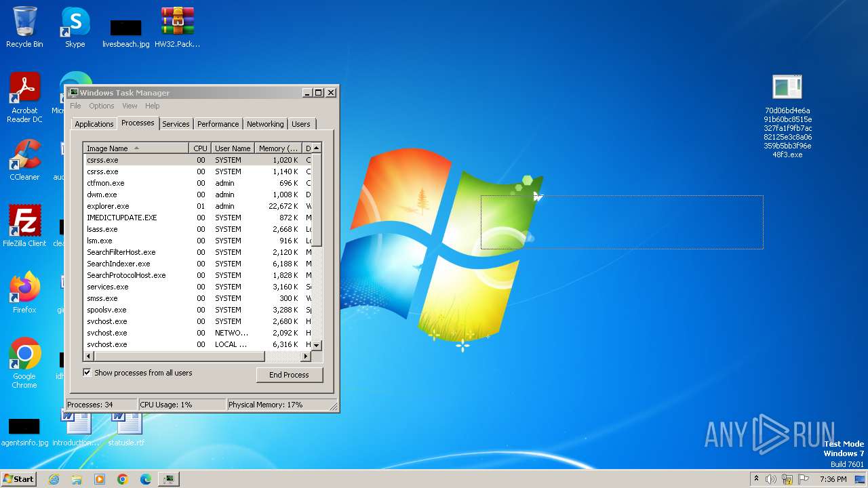Image resolution: width=868 pixels, height=488 pixels.
Task: Click the process list scroll down arrow
Action: tap(316, 346)
